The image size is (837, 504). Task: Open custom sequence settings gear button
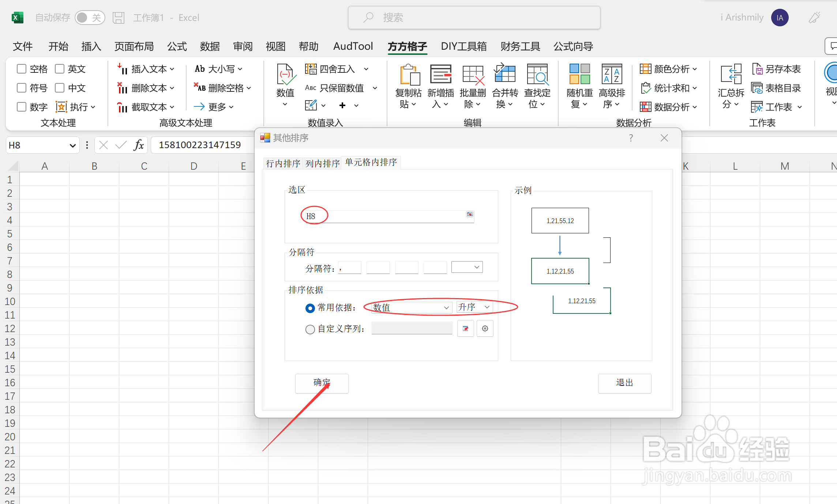[485, 328]
